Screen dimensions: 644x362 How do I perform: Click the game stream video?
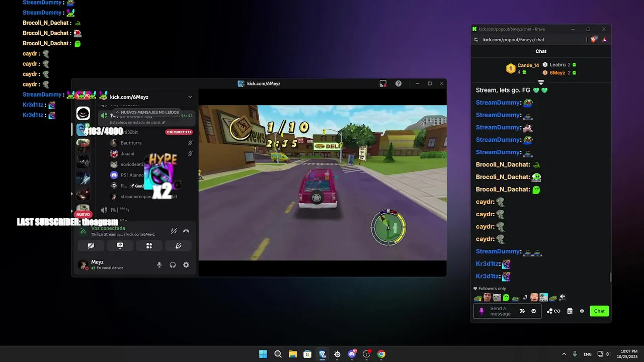323,183
